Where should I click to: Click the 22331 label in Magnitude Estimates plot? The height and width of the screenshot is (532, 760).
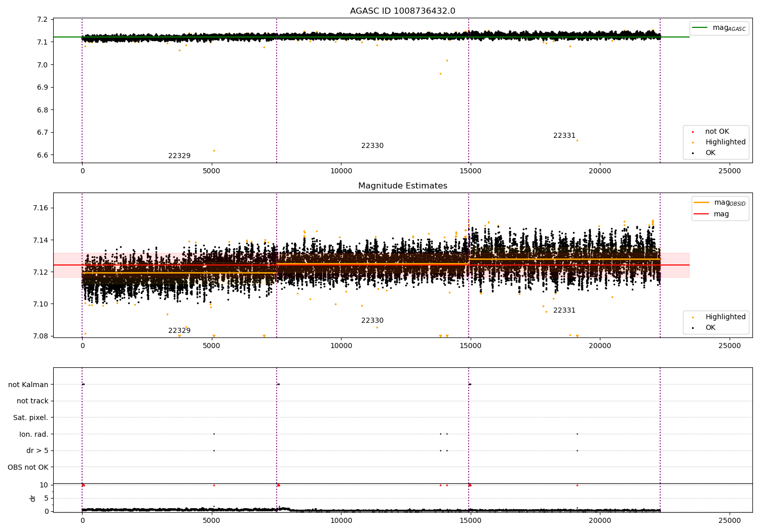564,311
